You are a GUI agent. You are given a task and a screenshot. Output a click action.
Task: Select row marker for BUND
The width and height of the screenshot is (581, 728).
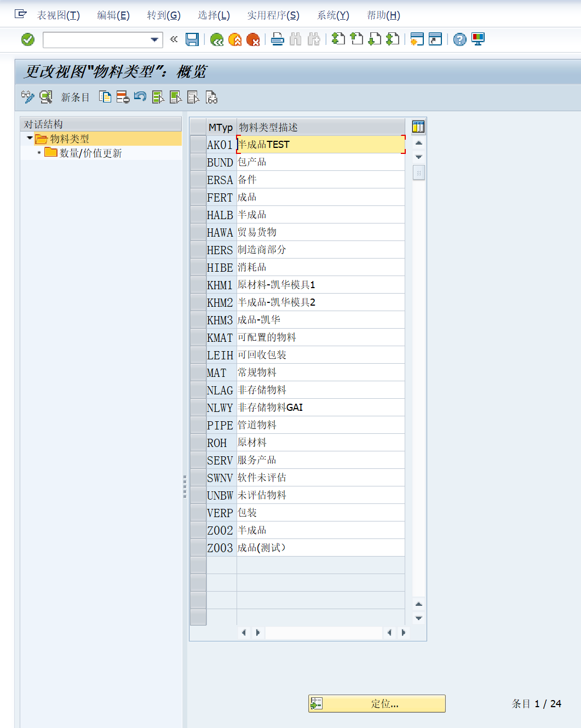tap(198, 162)
